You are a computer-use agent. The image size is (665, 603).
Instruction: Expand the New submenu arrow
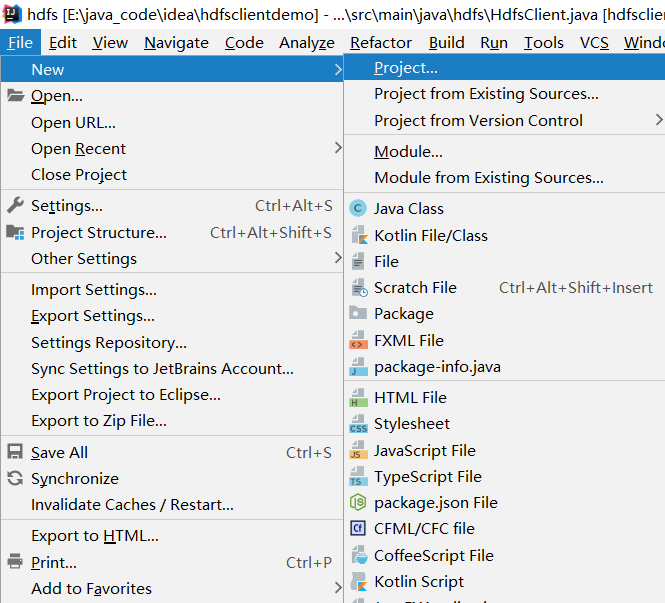click(x=338, y=69)
